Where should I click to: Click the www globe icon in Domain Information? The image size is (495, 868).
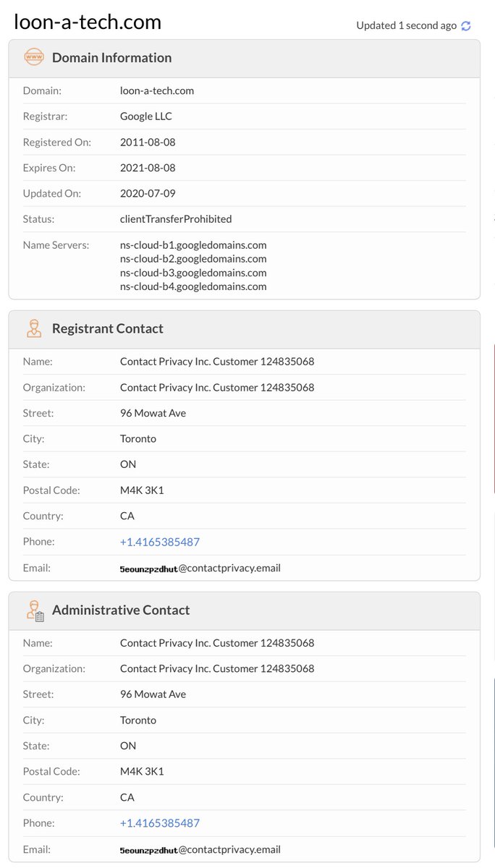click(x=34, y=58)
